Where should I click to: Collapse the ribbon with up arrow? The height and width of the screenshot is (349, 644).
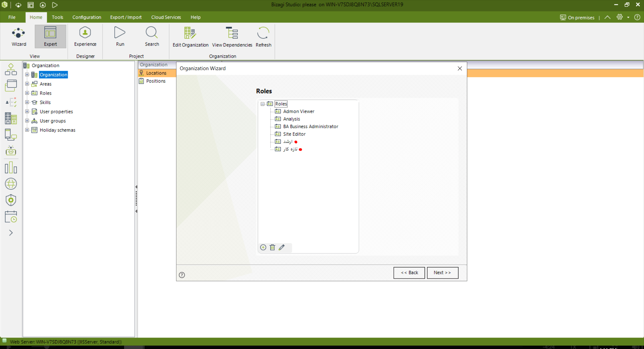(607, 17)
